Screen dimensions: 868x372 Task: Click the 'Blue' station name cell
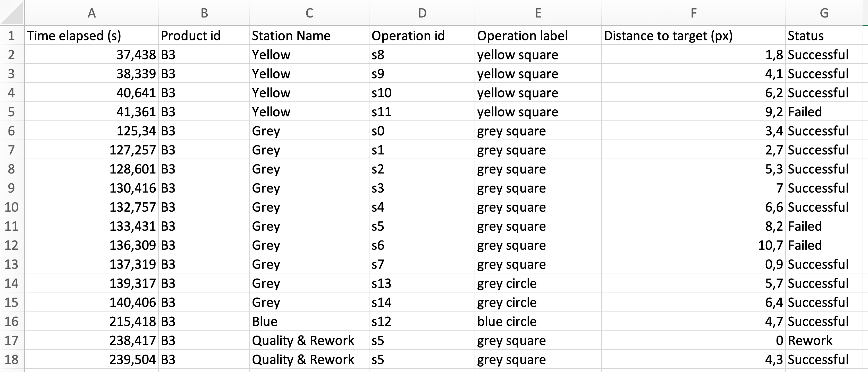pos(309,321)
